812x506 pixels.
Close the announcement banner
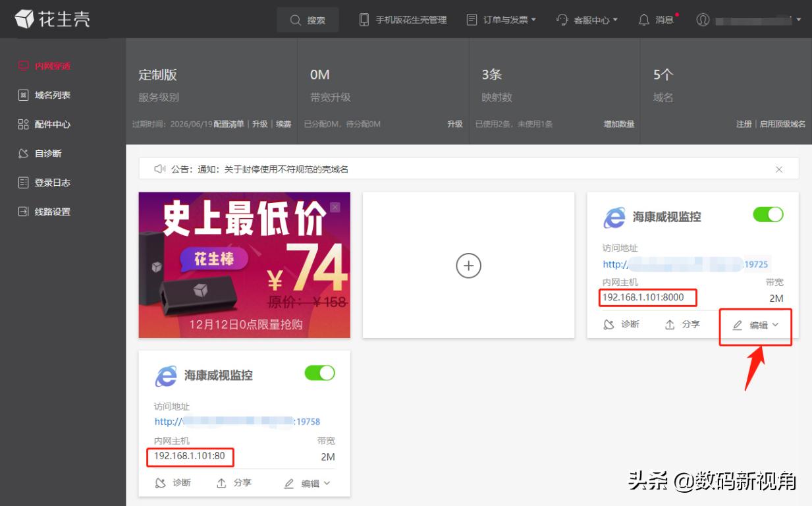[x=779, y=169]
